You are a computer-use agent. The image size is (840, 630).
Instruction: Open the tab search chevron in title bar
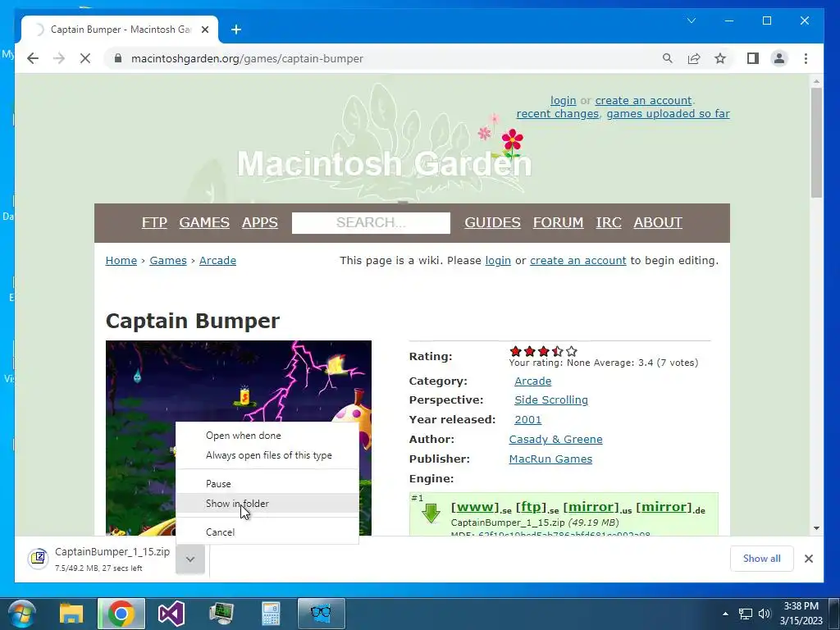click(692, 21)
